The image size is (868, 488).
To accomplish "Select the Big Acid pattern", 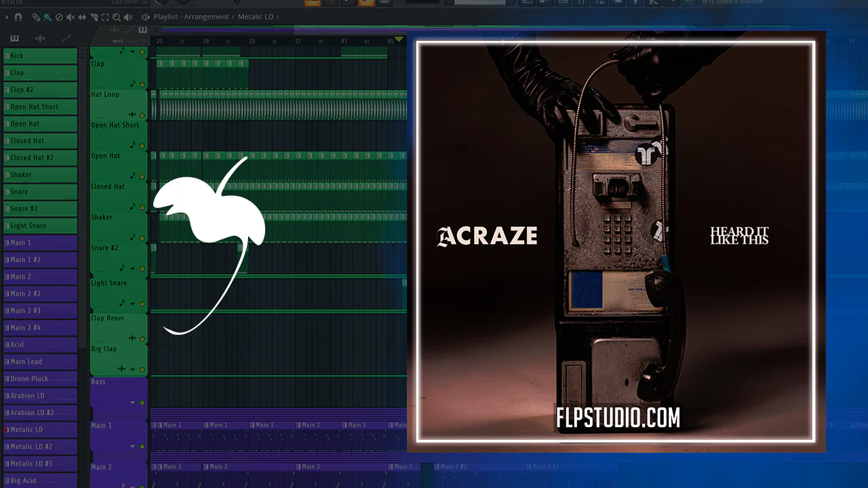I will point(40,481).
